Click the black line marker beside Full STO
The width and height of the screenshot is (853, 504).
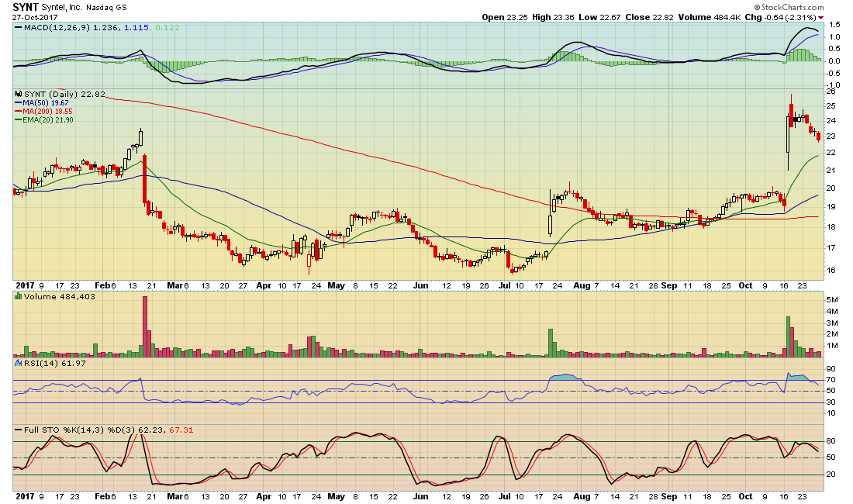point(19,430)
